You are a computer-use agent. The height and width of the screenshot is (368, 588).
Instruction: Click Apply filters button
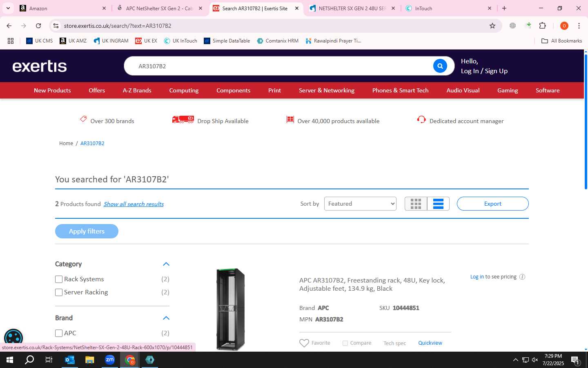pos(87,231)
